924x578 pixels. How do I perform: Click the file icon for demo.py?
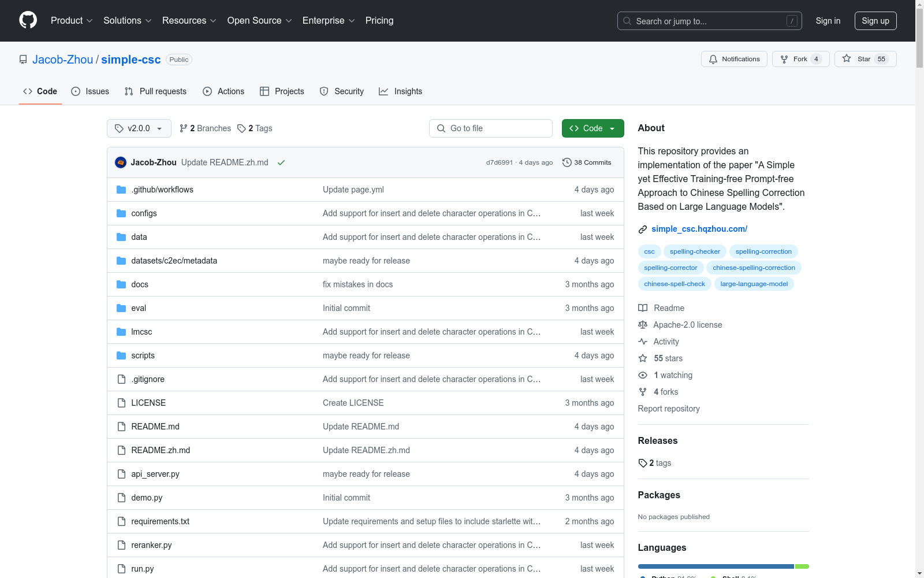[x=121, y=498]
